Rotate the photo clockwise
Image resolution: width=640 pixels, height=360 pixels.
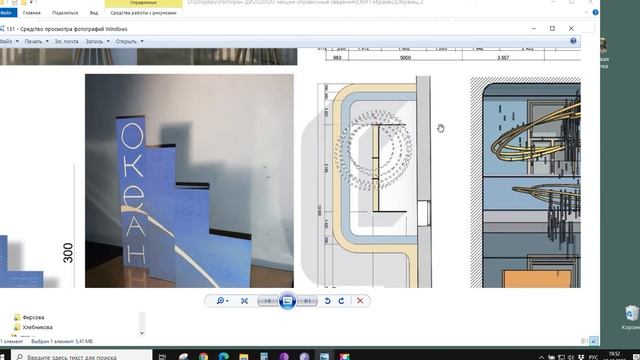341,301
